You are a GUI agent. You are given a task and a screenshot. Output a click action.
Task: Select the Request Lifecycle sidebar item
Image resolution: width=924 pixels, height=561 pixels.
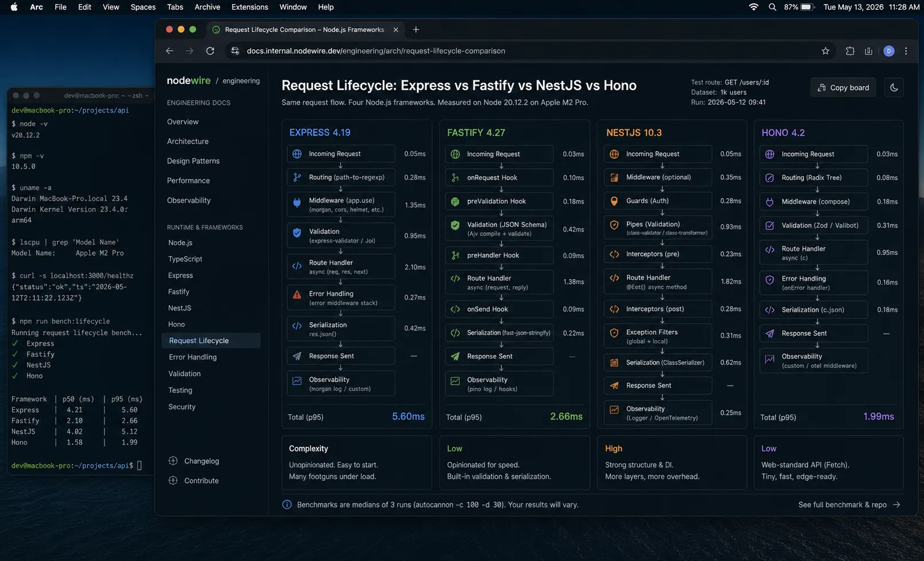point(211,341)
